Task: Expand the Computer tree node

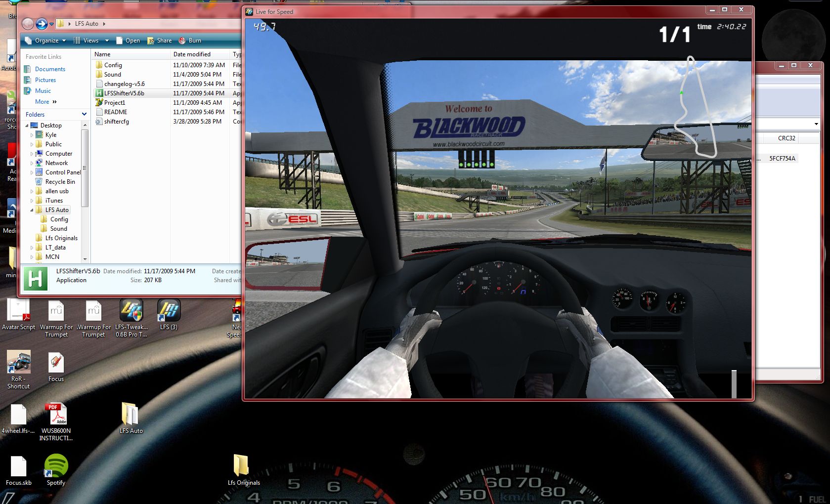Action: pyautogui.click(x=32, y=154)
